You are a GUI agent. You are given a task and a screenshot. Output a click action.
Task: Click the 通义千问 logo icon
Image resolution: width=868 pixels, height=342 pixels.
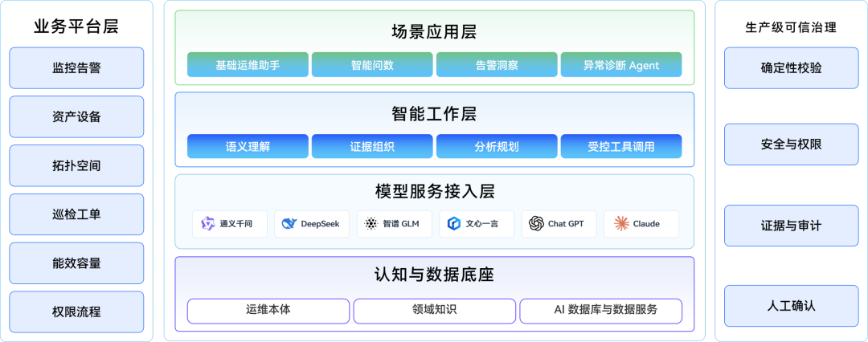207,224
